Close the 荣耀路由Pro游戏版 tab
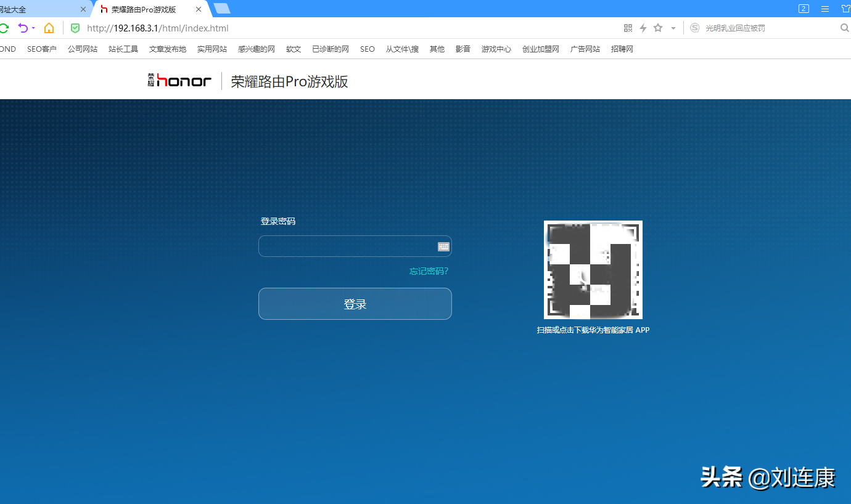This screenshot has height=504, width=851. tap(199, 9)
